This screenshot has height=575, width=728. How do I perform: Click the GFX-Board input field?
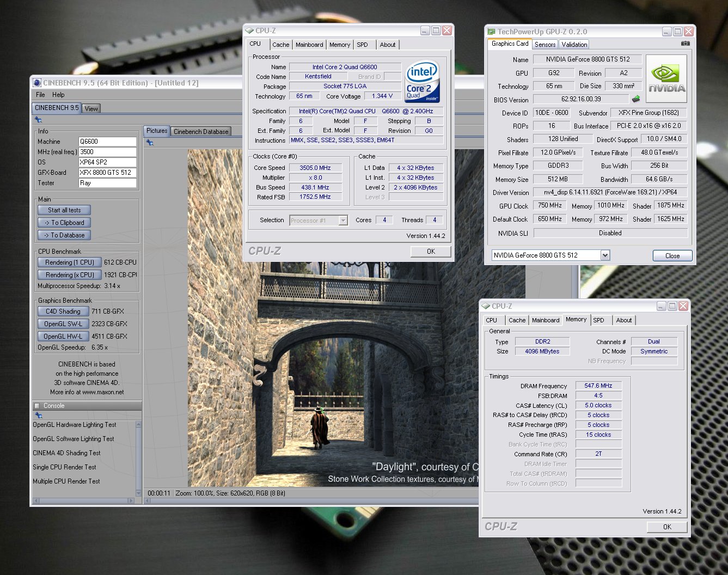pyautogui.click(x=107, y=173)
